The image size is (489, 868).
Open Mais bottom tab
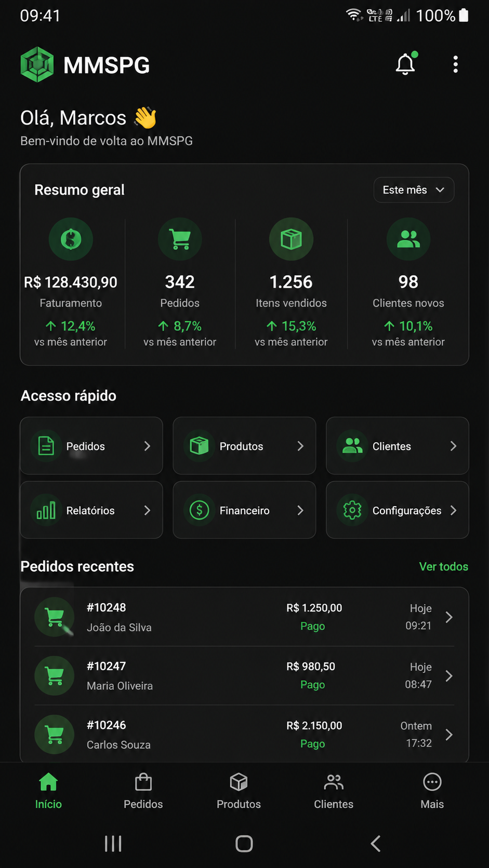[x=432, y=791]
